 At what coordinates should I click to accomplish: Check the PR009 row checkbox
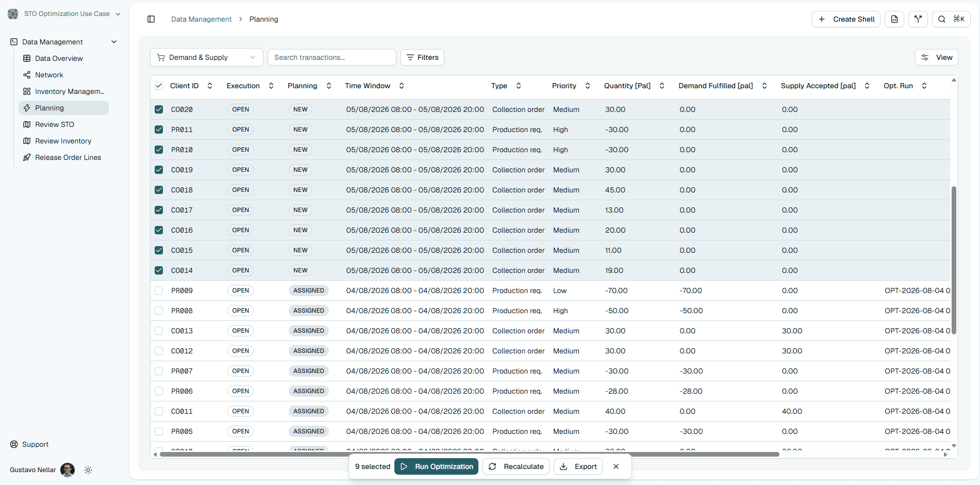coord(159,290)
